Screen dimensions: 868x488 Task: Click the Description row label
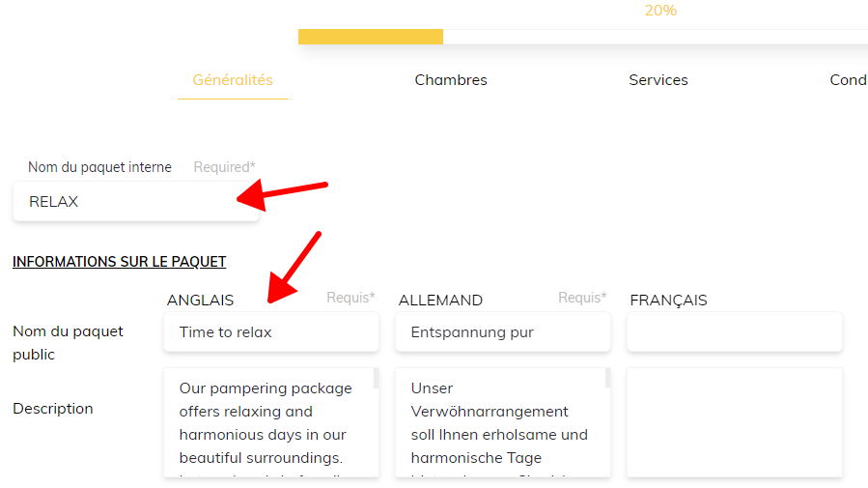click(x=53, y=409)
